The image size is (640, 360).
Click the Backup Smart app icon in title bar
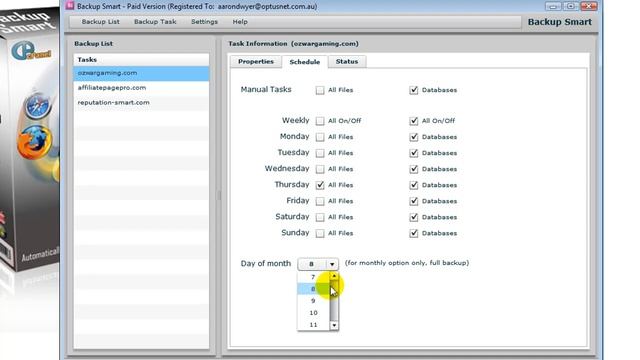pos(70,6)
